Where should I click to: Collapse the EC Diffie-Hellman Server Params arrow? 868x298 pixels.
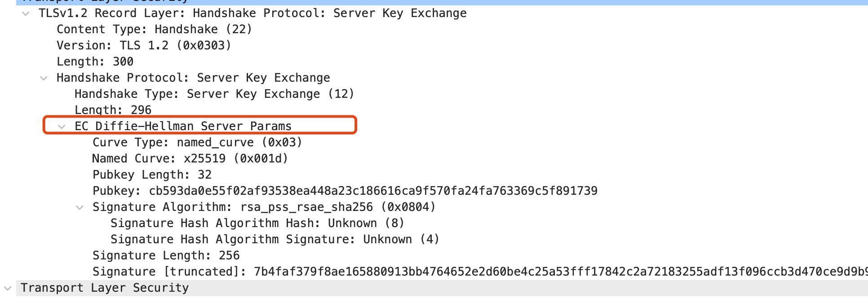(x=62, y=127)
